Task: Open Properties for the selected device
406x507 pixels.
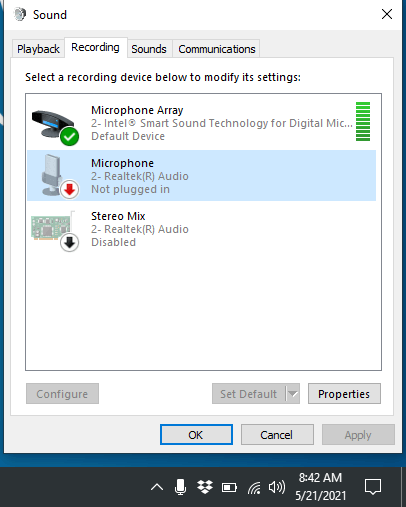Action: 344,394
